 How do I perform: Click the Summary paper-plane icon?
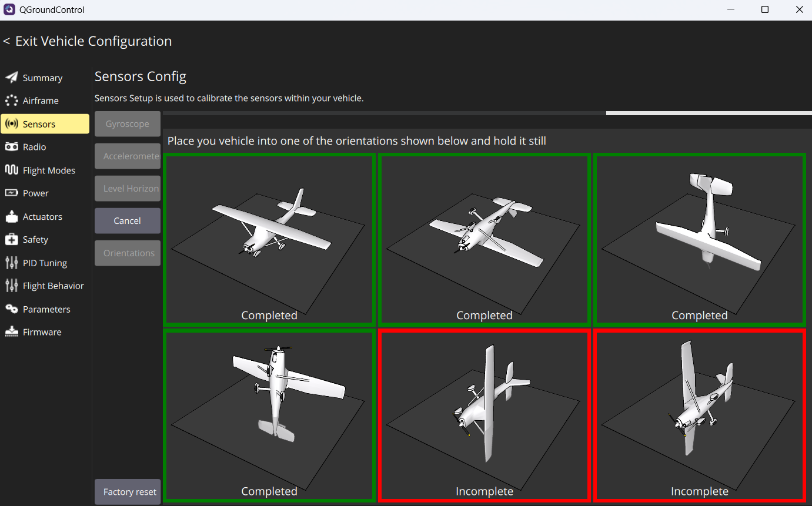coord(11,78)
